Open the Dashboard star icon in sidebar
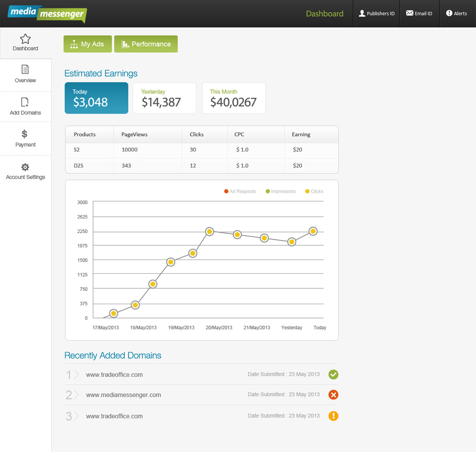The height and width of the screenshot is (452, 476). click(25, 39)
